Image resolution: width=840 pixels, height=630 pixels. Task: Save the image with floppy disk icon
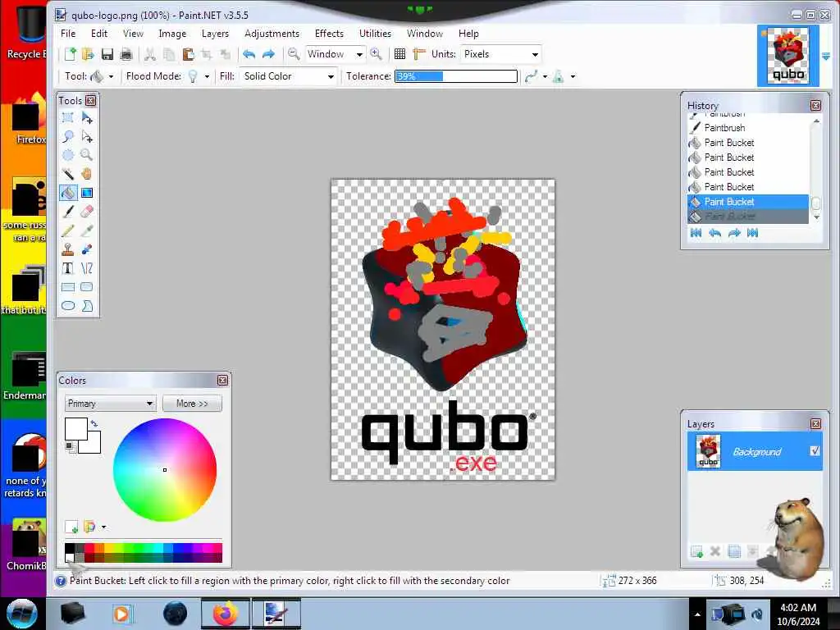107,54
